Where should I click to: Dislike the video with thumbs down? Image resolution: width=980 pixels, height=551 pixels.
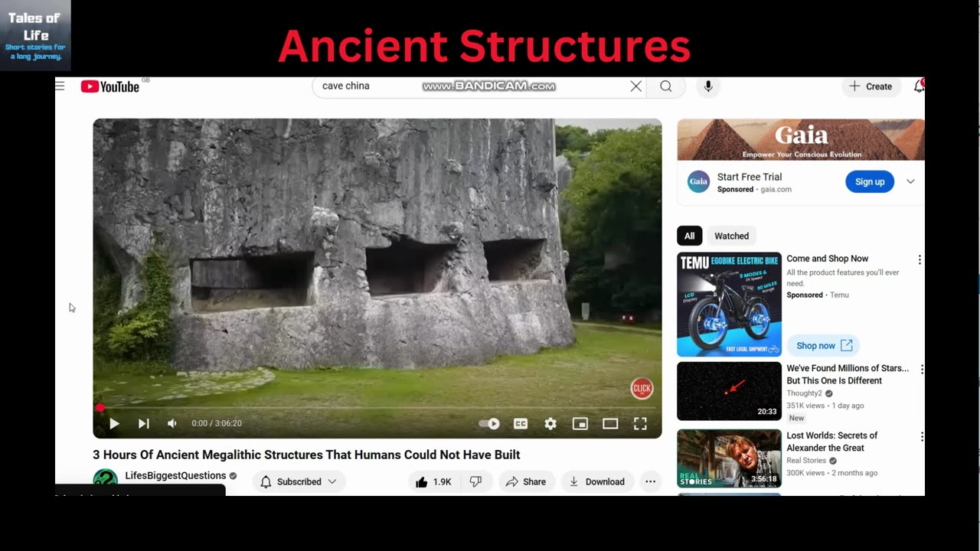point(475,481)
